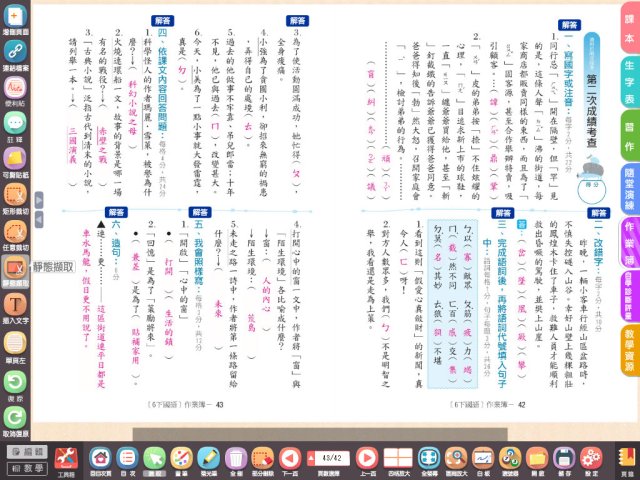Open the 課本 textbook tab

coord(627,34)
